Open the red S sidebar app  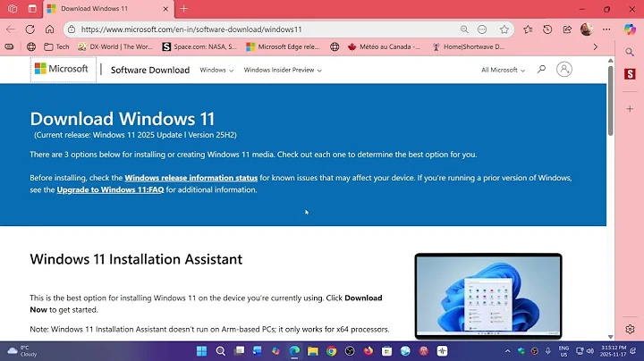[630, 74]
